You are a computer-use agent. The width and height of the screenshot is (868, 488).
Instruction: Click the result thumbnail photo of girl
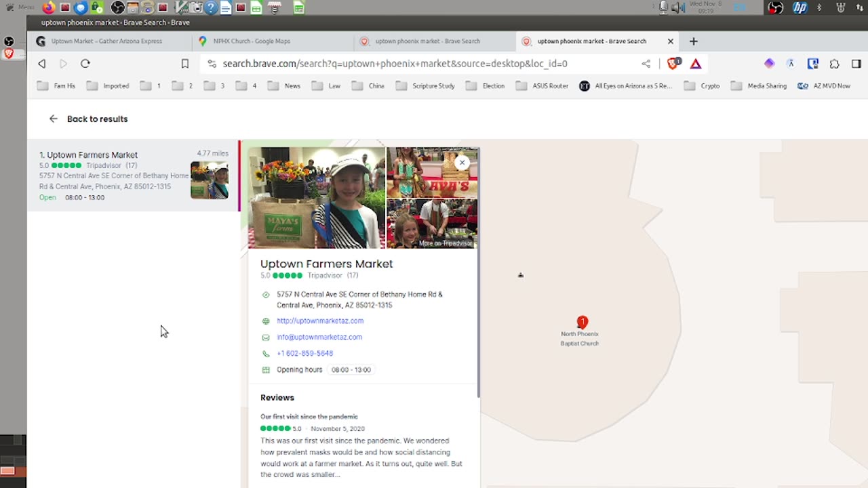[x=210, y=180]
